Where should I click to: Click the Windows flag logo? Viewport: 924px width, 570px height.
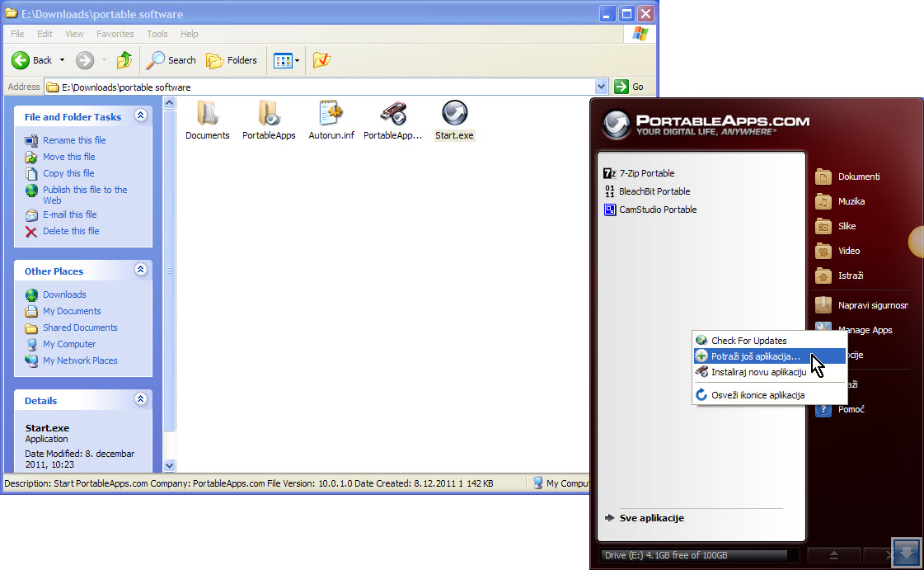[640, 34]
